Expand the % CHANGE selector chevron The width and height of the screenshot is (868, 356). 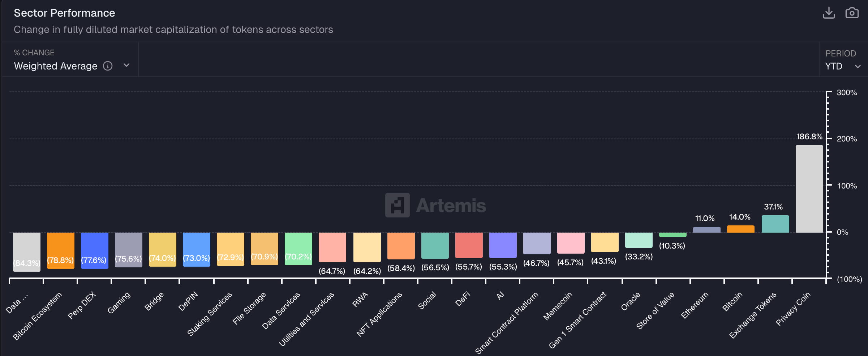click(x=126, y=66)
